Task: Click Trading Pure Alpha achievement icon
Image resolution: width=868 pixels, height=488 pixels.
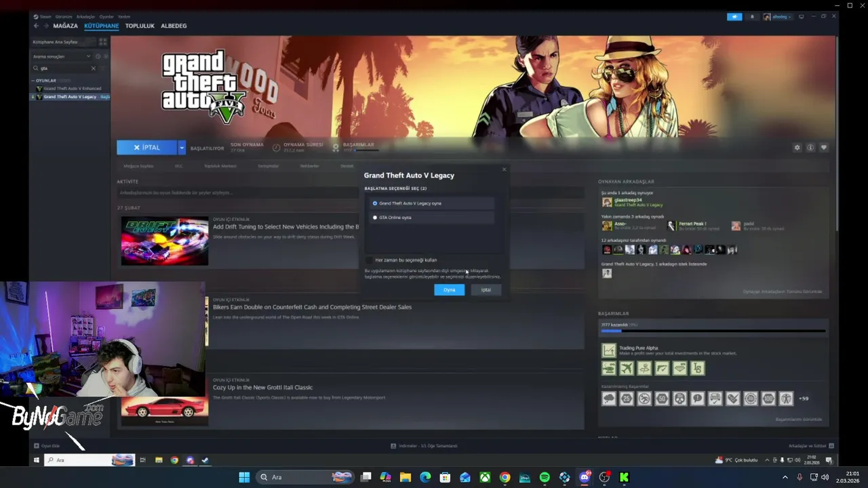Action: click(x=608, y=350)
